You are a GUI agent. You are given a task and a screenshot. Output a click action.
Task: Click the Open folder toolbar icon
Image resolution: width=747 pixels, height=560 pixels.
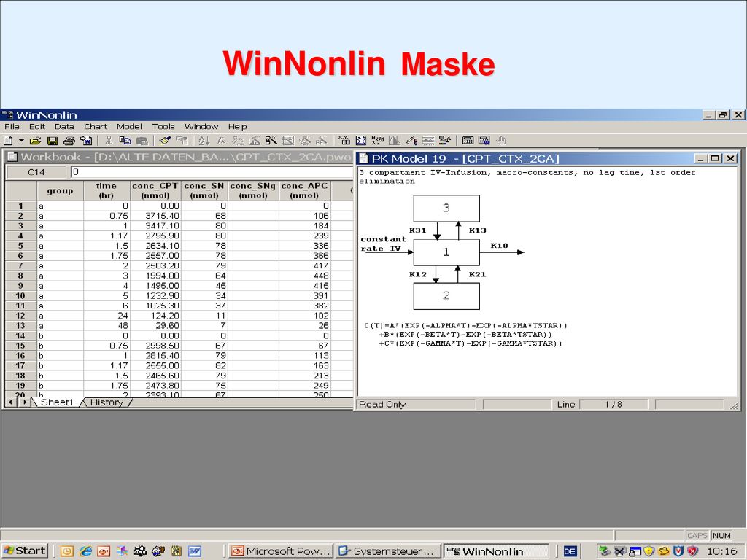pyautogui.click(x=35, y=141)
